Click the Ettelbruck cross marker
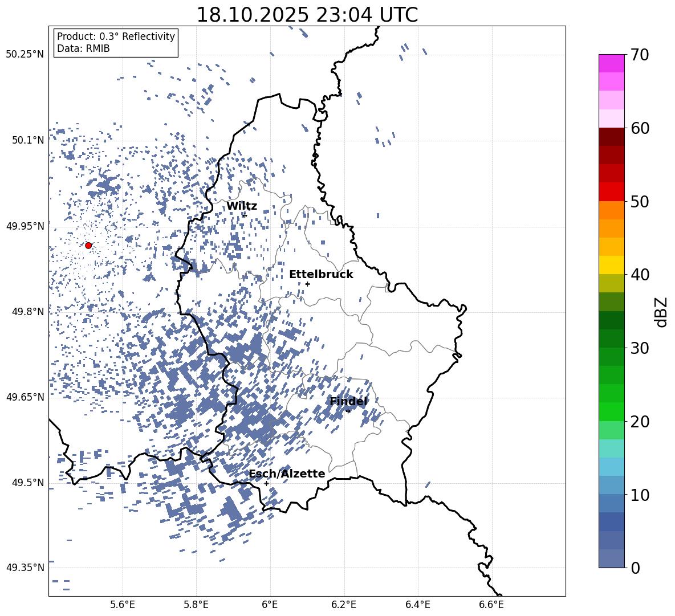Viewport: 675px width, 616px height. coord(307,284)
